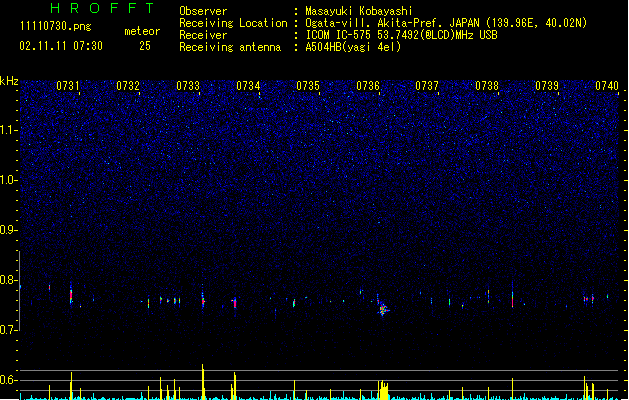629x400 pixels.
Task: Click the Receiving antenna label
Action: tap(230, 47)
